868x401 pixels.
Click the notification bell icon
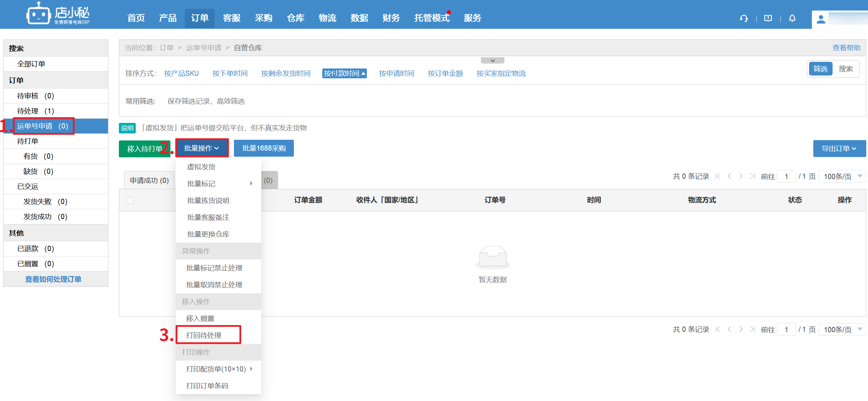point(792,18)
